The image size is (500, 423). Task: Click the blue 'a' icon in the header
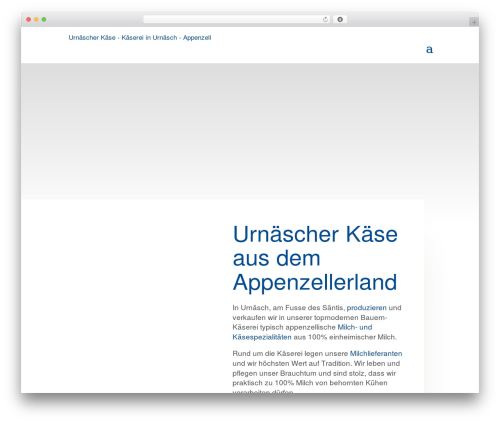pos(429,49)
